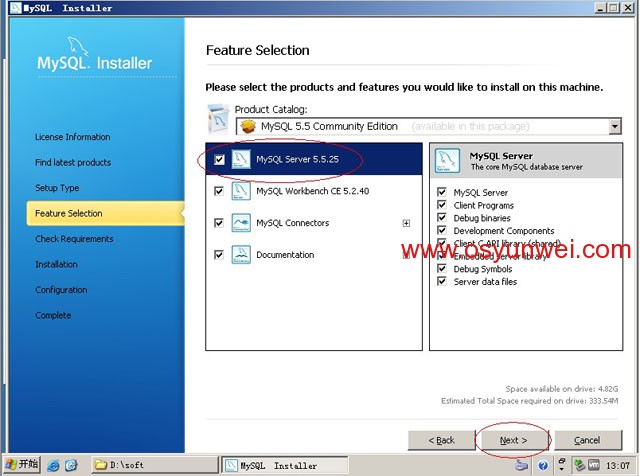
Task: Open the Configuration step
Action: point(61,290)
